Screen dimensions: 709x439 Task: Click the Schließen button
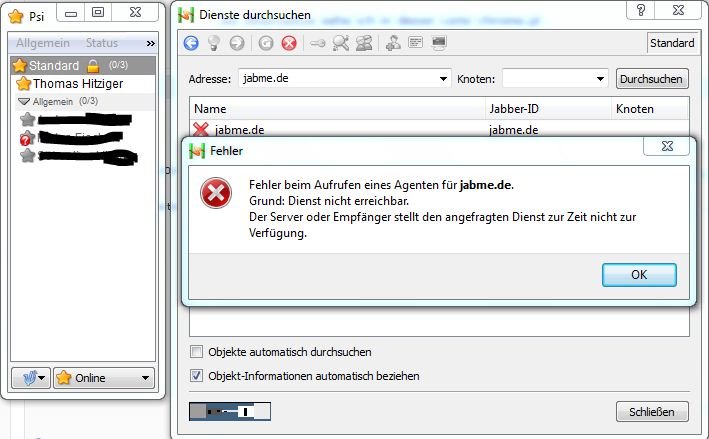(652, 411)
